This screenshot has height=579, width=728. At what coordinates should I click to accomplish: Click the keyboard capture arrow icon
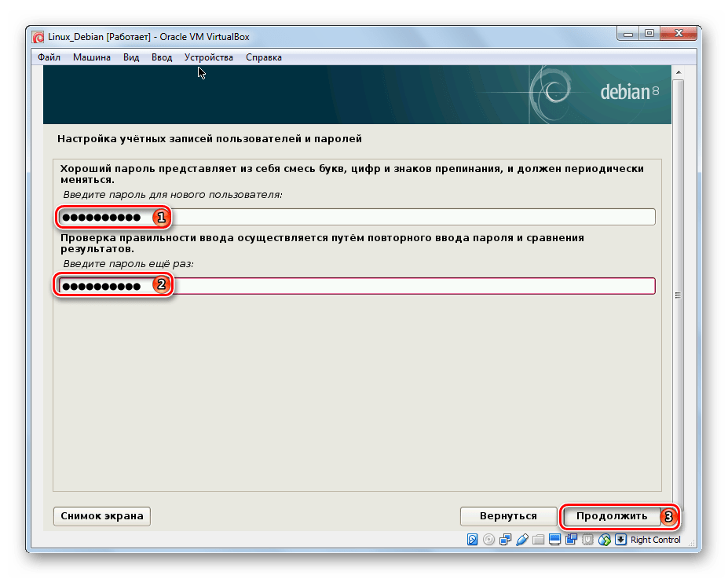[x=620, y=540]
